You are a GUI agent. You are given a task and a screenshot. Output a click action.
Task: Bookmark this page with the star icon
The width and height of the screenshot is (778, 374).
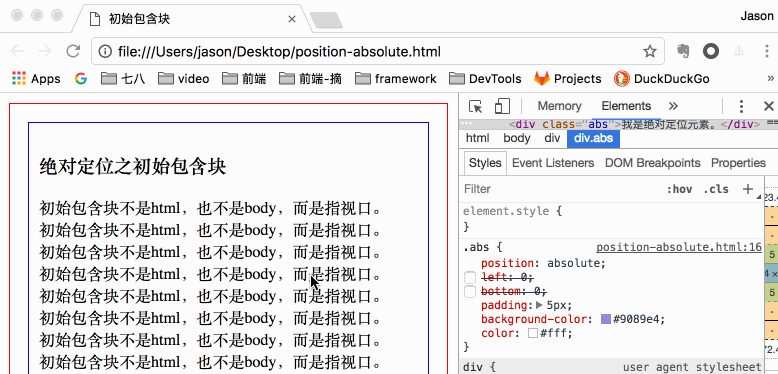[649, 51]
